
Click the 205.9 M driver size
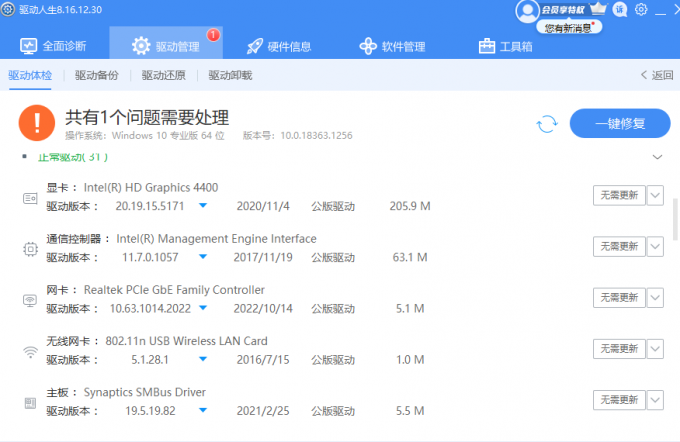pos(410,206)
